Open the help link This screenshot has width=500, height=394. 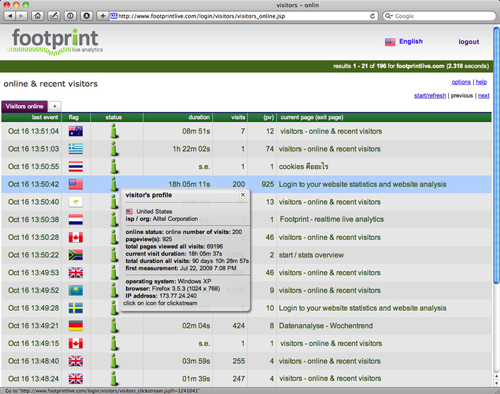(481, 82)
